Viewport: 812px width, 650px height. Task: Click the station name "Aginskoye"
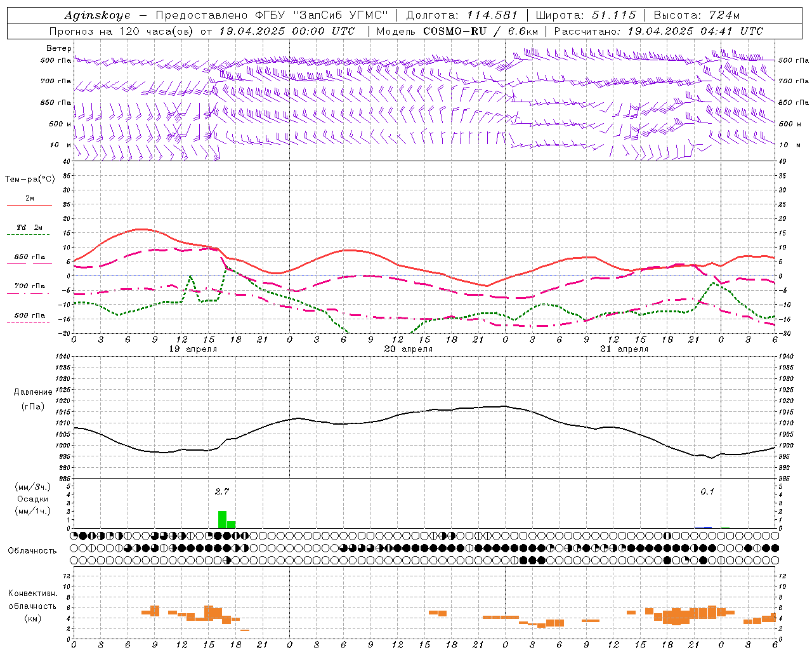click(x=97, y=15)
